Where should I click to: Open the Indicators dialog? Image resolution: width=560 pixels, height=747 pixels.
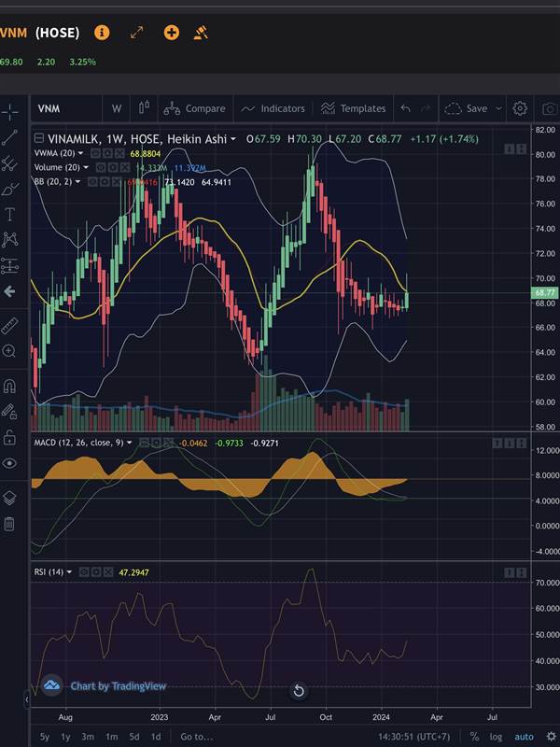point(273,108)
